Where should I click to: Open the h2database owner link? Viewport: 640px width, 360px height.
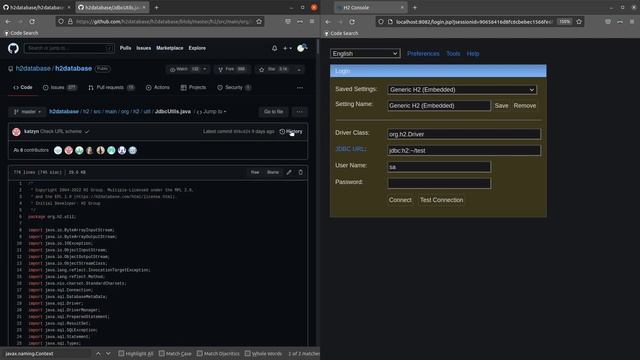[33, 69]
